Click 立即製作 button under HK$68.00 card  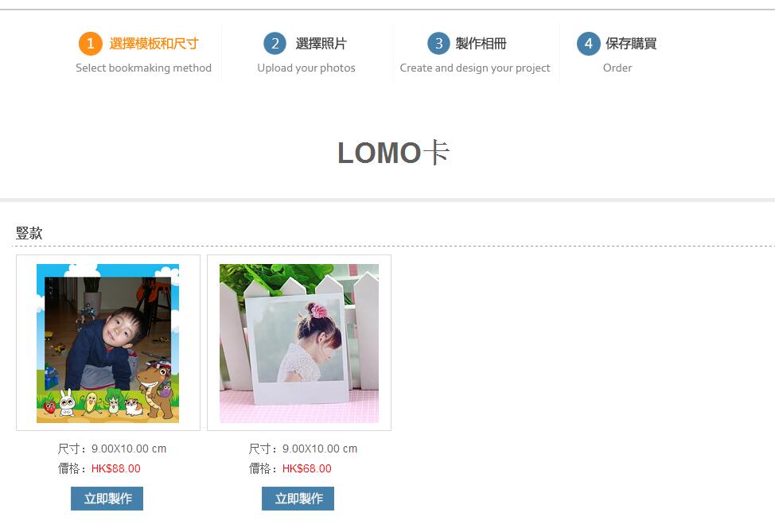tap(298, 499)
